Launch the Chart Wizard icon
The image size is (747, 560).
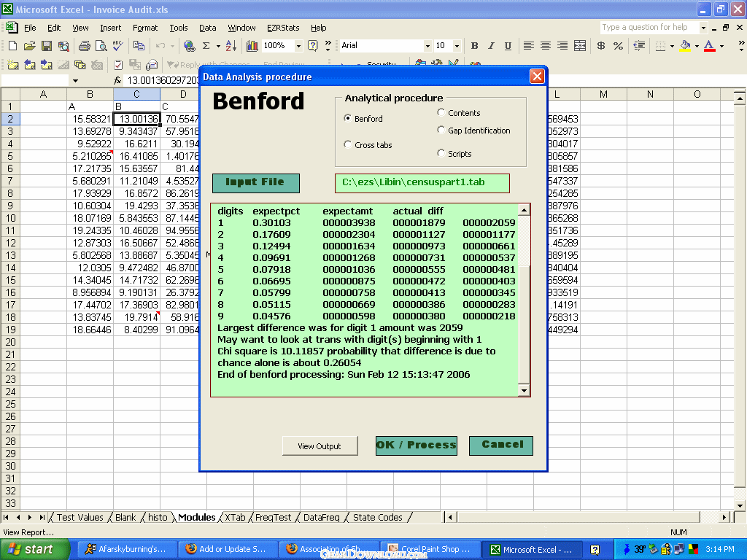tap(252, 46)
